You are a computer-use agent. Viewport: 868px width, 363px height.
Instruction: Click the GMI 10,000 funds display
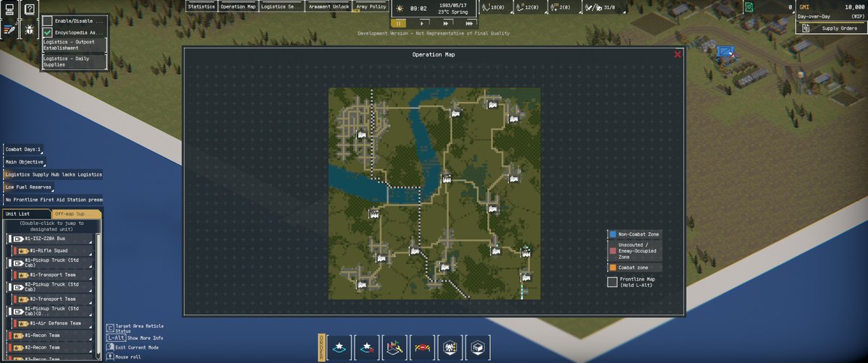832,7
